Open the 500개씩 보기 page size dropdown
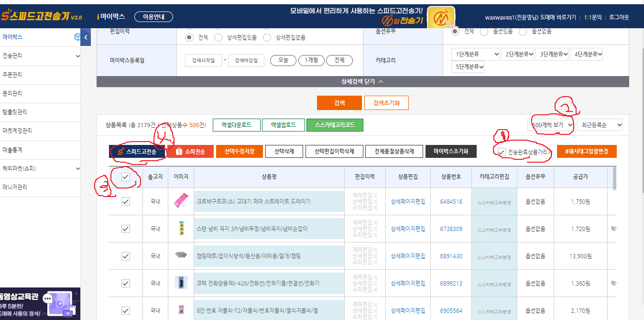 tap(551, 125)
